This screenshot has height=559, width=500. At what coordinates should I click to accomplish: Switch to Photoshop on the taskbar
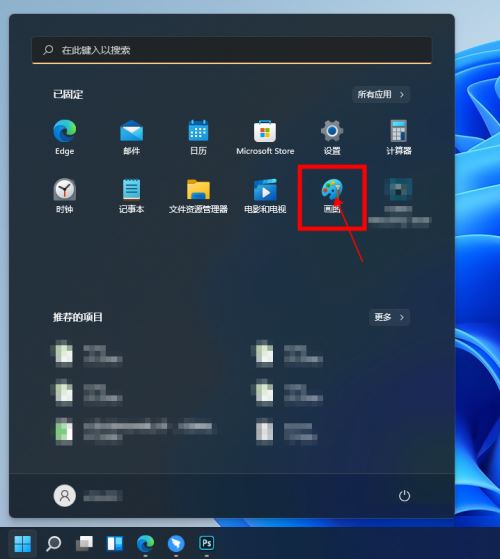pos(207,543)
